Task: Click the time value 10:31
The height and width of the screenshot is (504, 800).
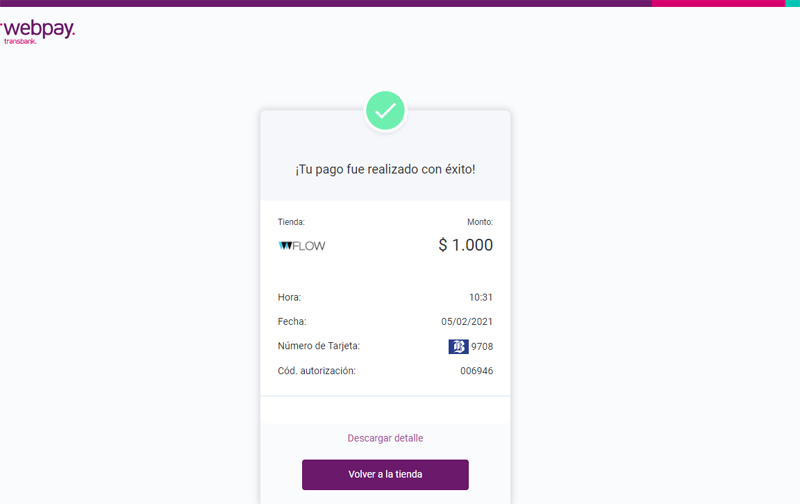Action: pos(481,297)
